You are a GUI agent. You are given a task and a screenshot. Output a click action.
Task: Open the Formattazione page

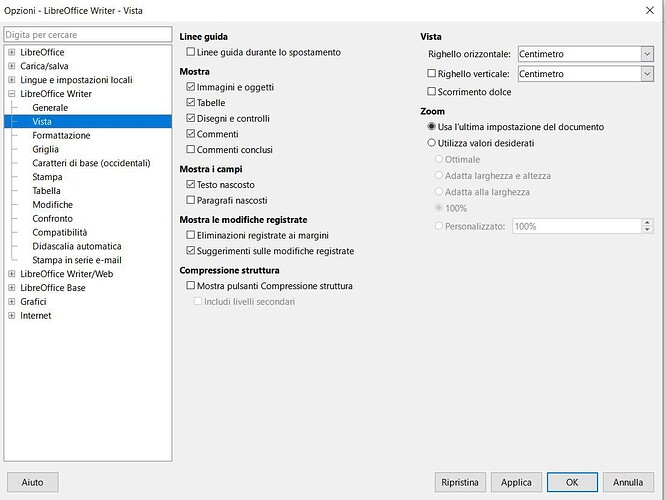61,136
